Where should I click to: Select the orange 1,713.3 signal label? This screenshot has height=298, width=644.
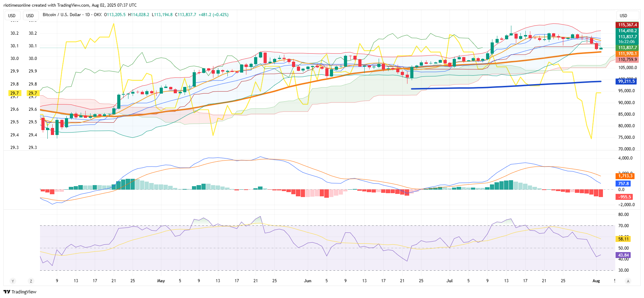pyautogui.click(x=625, y=176)
